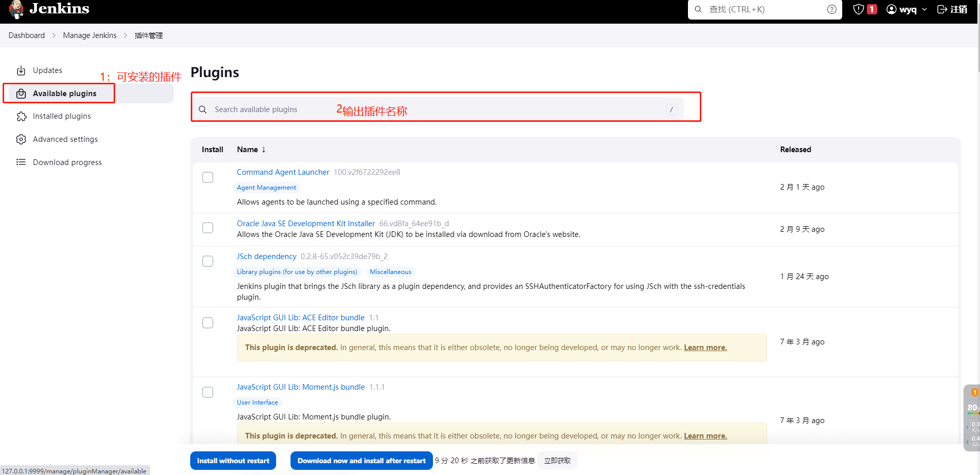Go to Manage Jenkins breadcrumb

click(x=90, y=35)
